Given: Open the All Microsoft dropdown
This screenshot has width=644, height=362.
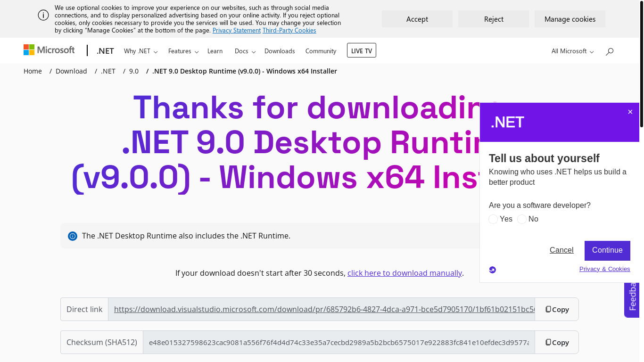Looking at the screenshot, I should point(572,51).
